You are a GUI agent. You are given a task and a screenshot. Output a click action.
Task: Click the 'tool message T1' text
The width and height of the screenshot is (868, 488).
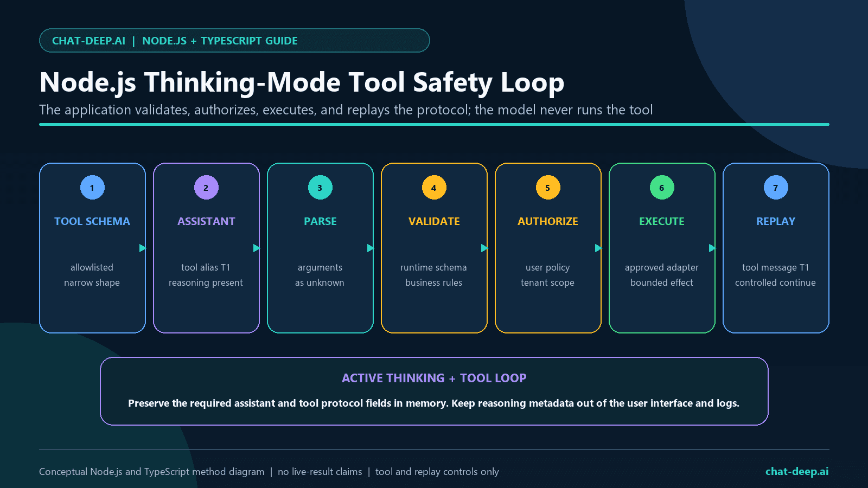click(776, 267)
